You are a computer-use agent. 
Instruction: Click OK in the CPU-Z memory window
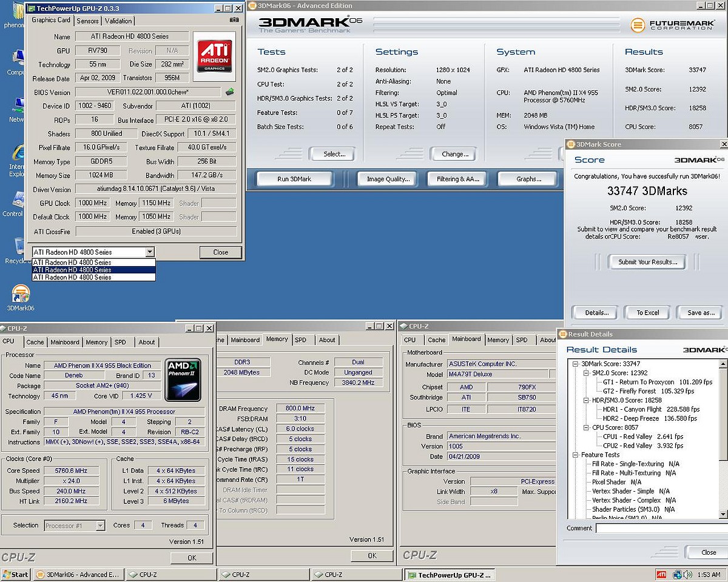[372, 555]
